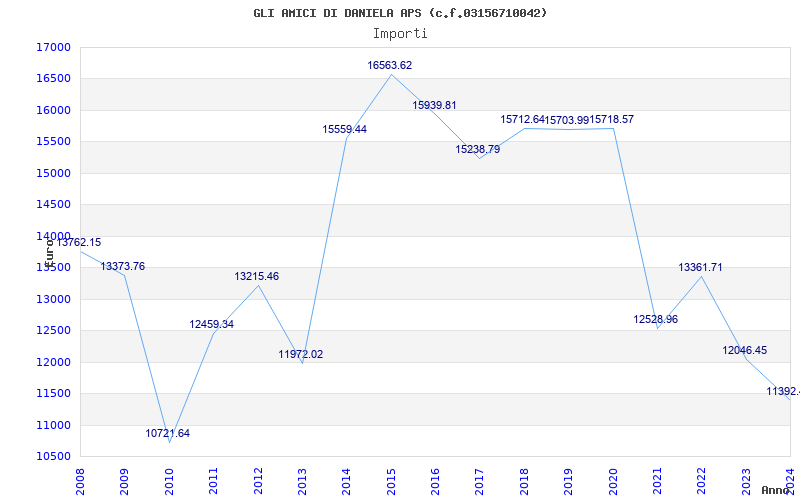Click the data label 15559.44

pos(344,129)
